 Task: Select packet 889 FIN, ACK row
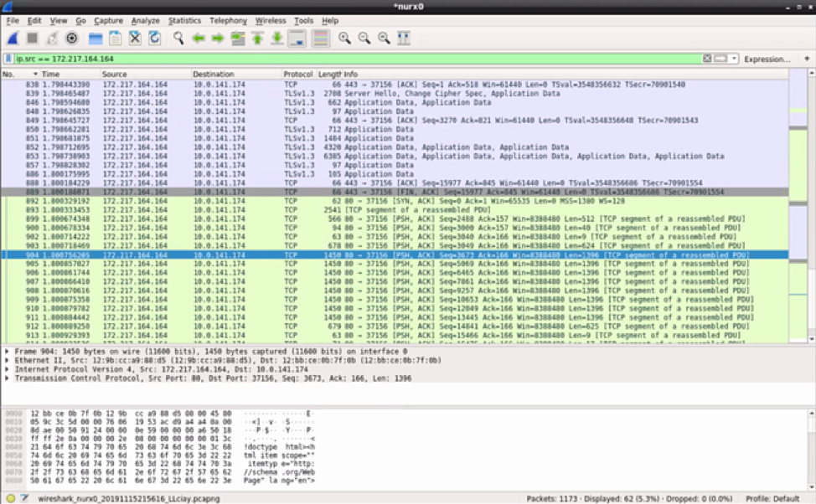tap(395, 192)
